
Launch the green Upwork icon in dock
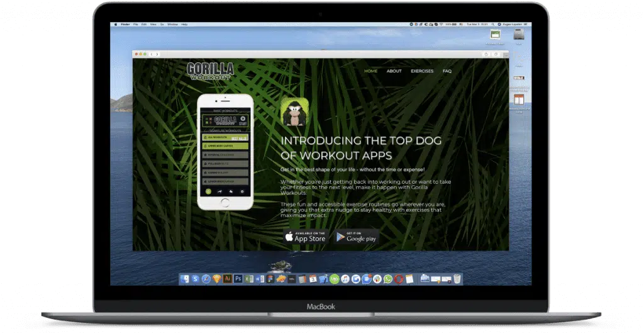[x=335, y=279]
